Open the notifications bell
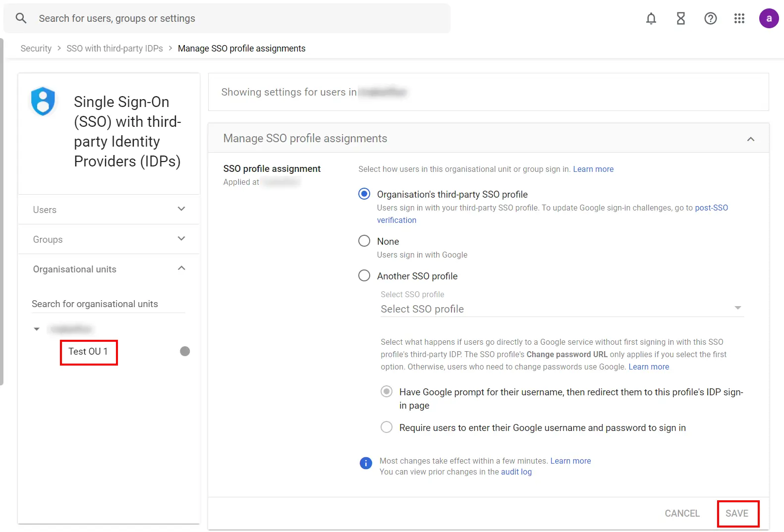Image resolution: width=784 pixels, height=532 pixels. point(651,18)
